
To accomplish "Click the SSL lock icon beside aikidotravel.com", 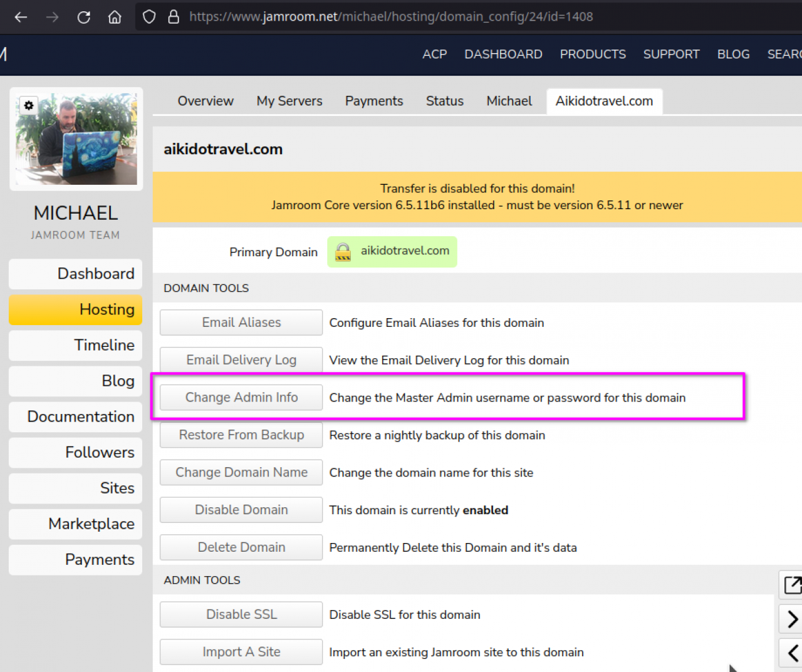I will pos(343,252).
